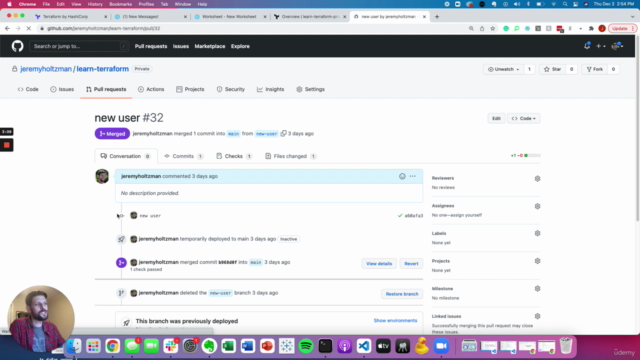Switch to the Conversation tab
This screenshot has height=360, width=640.
126,156
